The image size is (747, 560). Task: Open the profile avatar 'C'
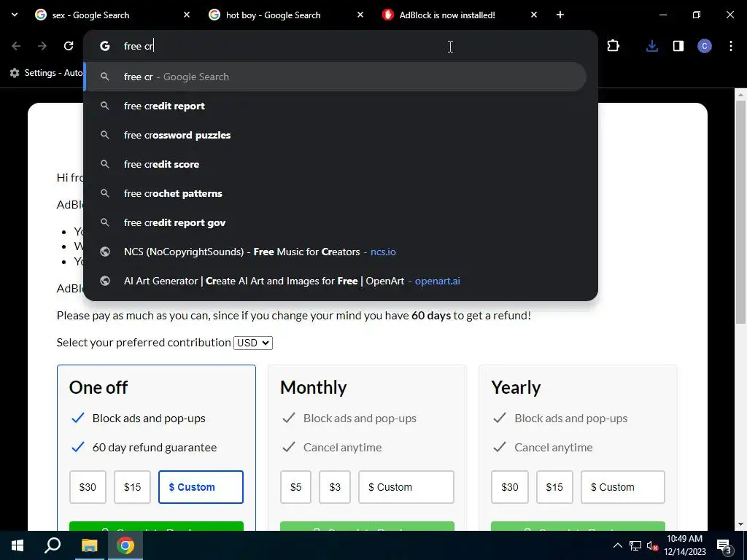pyautogui.click(x=705, y=46)
